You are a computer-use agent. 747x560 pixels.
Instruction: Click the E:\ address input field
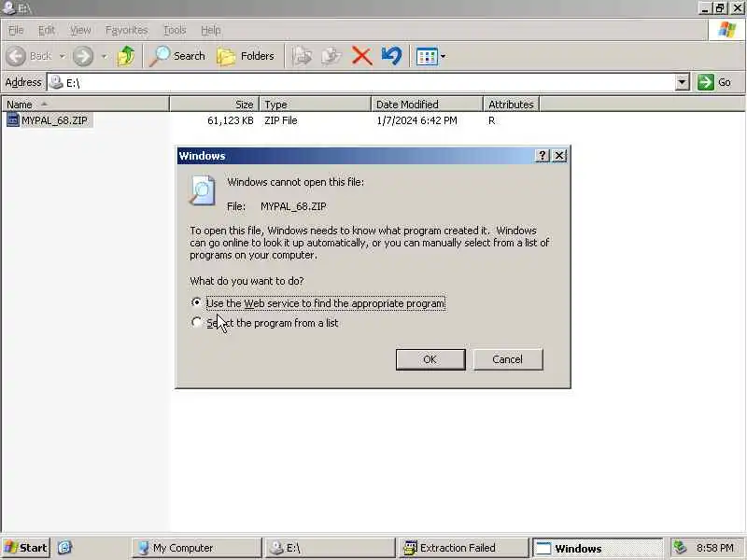[x=361, y=82]
